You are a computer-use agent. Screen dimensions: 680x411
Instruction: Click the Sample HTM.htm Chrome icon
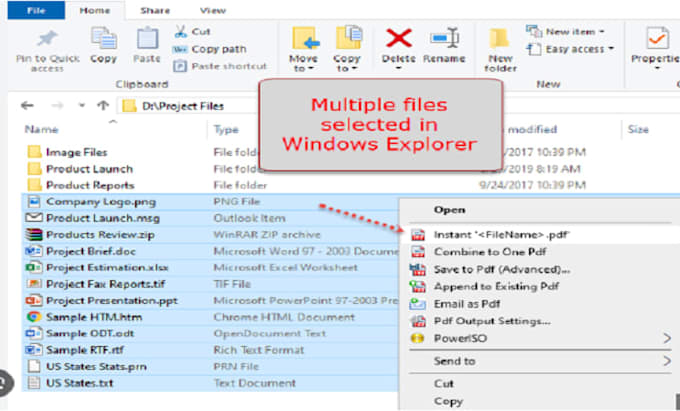(x=34, y=317)
